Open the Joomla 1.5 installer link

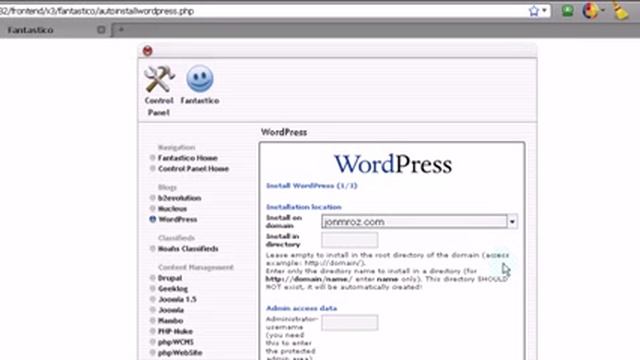pyautogui.click(x=177, y=299)
